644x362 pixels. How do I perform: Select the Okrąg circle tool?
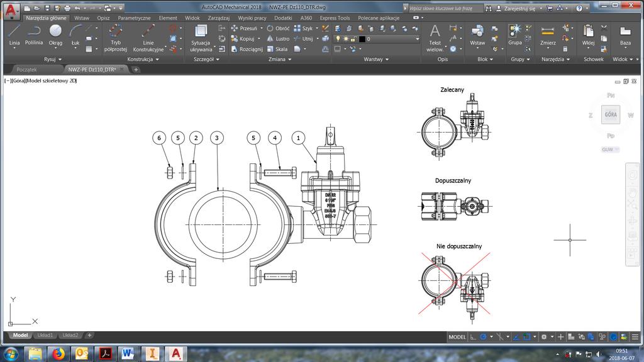[55, 35]
